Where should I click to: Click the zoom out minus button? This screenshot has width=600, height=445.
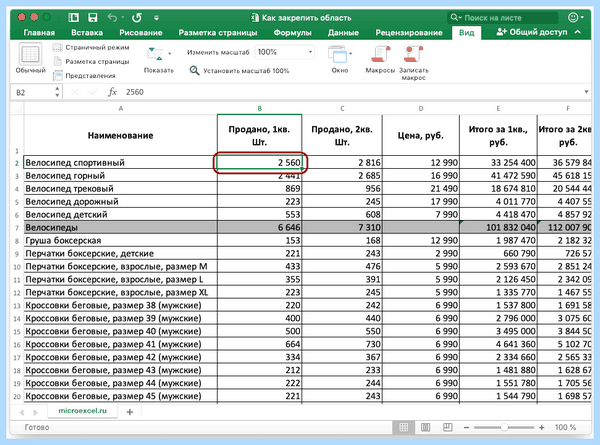(x=466, y=427)
